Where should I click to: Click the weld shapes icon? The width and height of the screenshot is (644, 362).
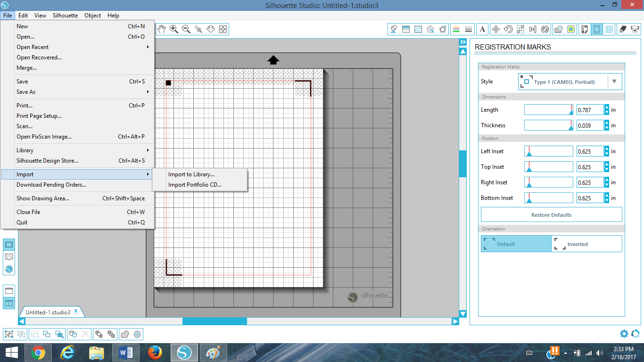tap(125, 334)
